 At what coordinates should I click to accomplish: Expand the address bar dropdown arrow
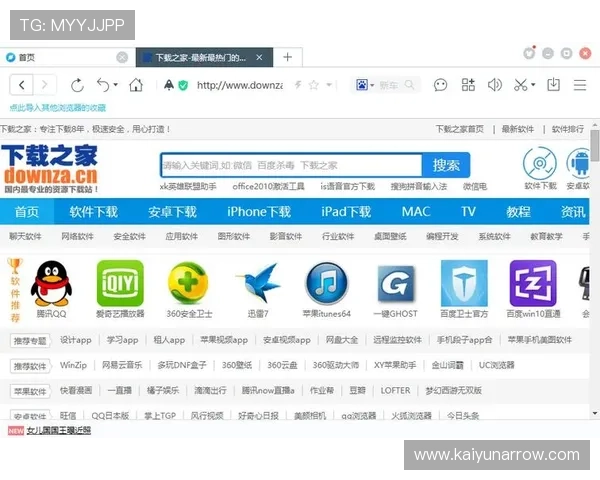329,85
